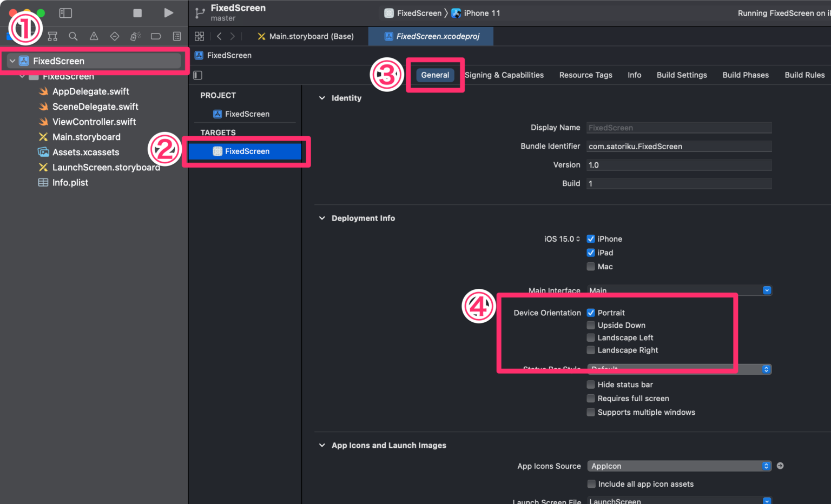The height and width of the screenshot is (504, 831).
Task: Open the Find navigator magnifier icon
Action: [x=73, y=36]
